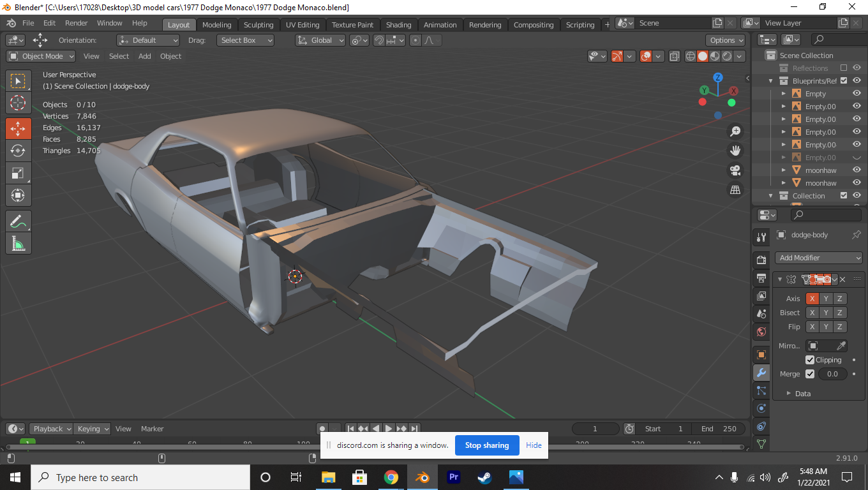Image resolution: width=868 pixels, height=490 pixels.
Task: Click Stop sharing button
Action: point(487,445)
